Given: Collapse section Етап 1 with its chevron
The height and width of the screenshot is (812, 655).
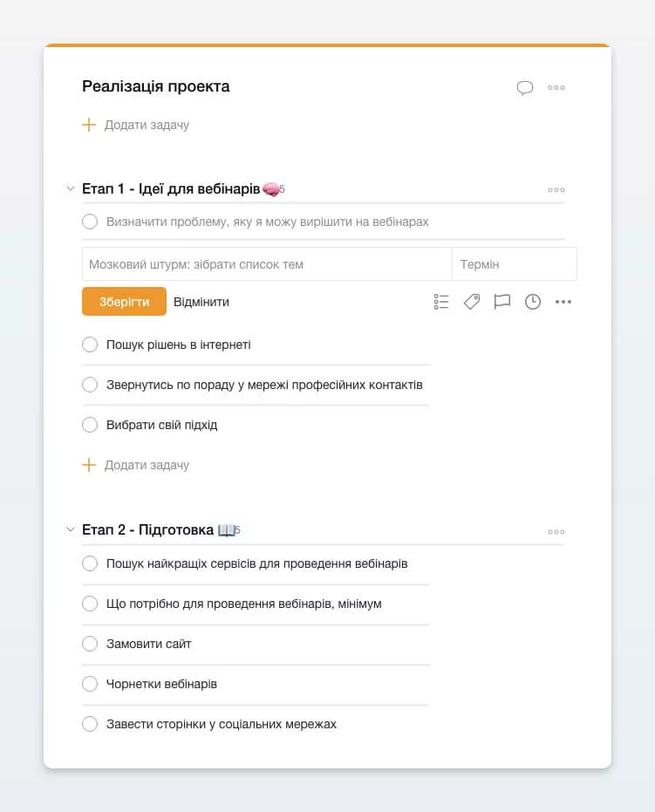Looking at the screenshot, I should [70, 188].
